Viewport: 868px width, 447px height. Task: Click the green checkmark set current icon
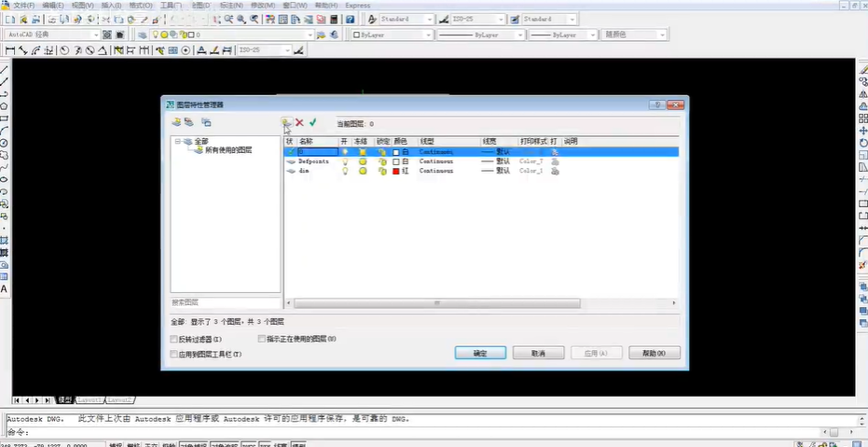click(x=312, y=122)
